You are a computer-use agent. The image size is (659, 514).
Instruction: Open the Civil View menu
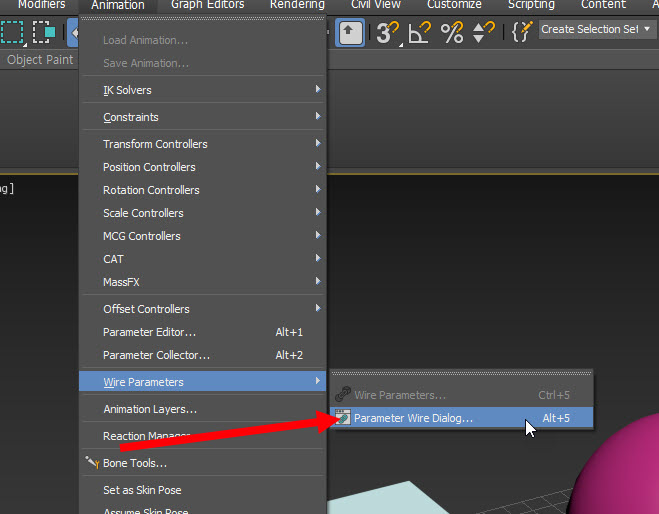click(x=376, y=5)
